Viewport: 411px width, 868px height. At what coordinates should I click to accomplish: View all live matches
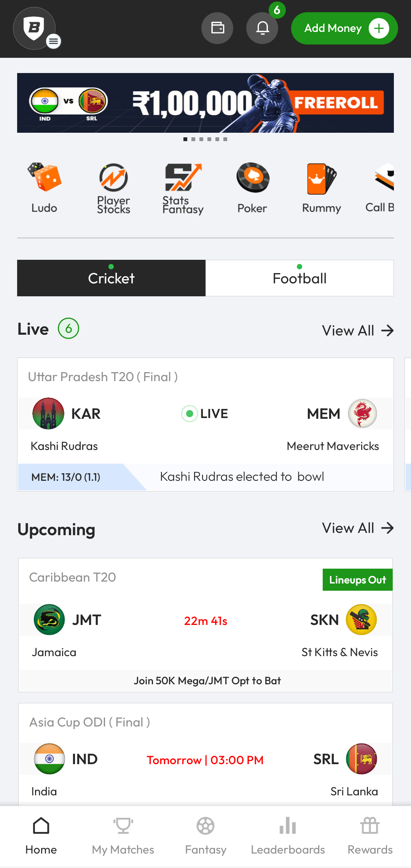tap(357, 331)
